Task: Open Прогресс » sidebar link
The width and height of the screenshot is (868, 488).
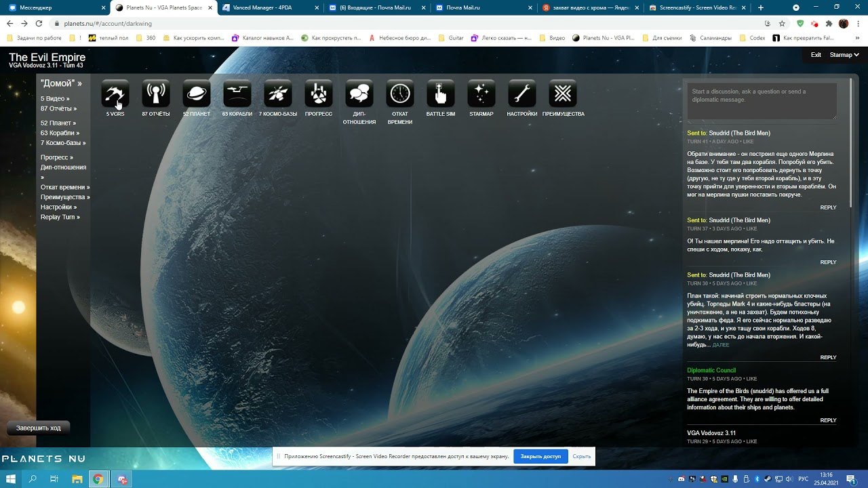Action: pos(57,157)
